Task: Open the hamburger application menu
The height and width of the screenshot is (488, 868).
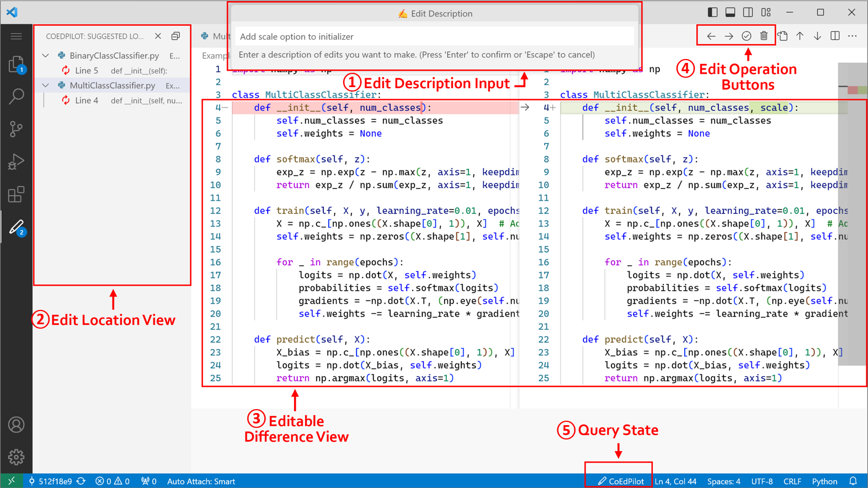Action: (17, 36)
